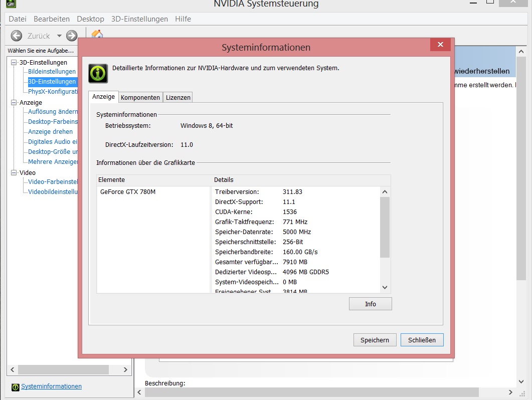Click the Systeminformationen icon at bottom left
532x400 pixels.
coord(15,387)
